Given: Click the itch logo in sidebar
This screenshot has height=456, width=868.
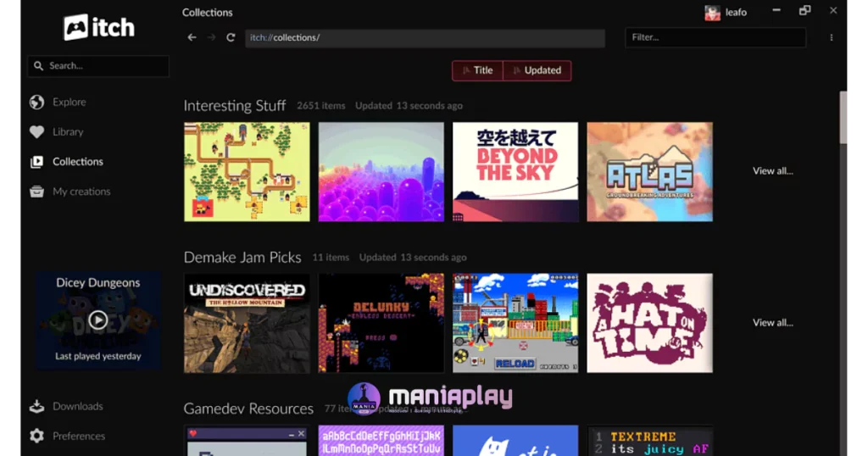Looking at the screenshot, I should [x=98, y=27].
